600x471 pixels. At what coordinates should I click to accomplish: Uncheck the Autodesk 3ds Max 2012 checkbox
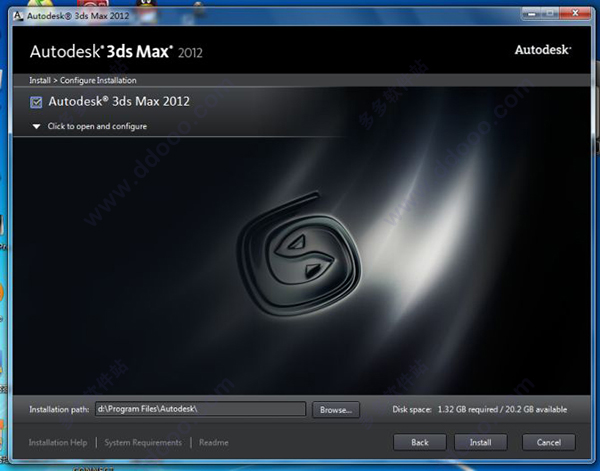click(x=36, y=102)
